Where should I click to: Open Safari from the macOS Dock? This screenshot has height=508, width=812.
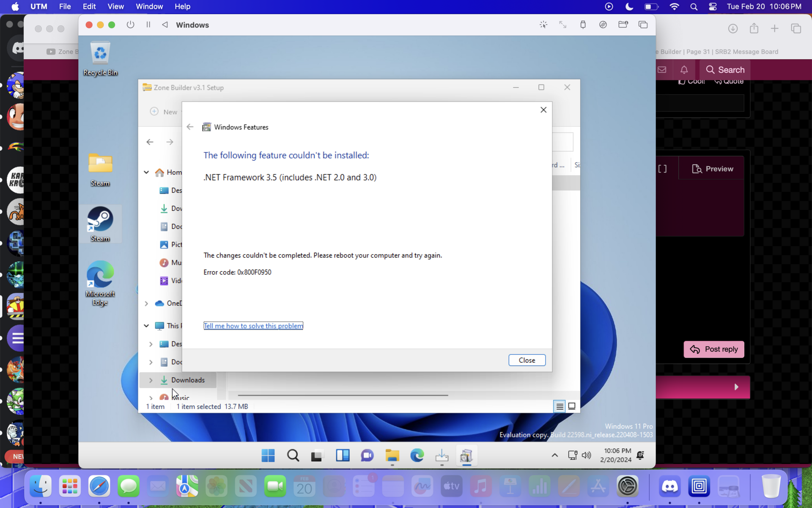[x=99, y=486]
